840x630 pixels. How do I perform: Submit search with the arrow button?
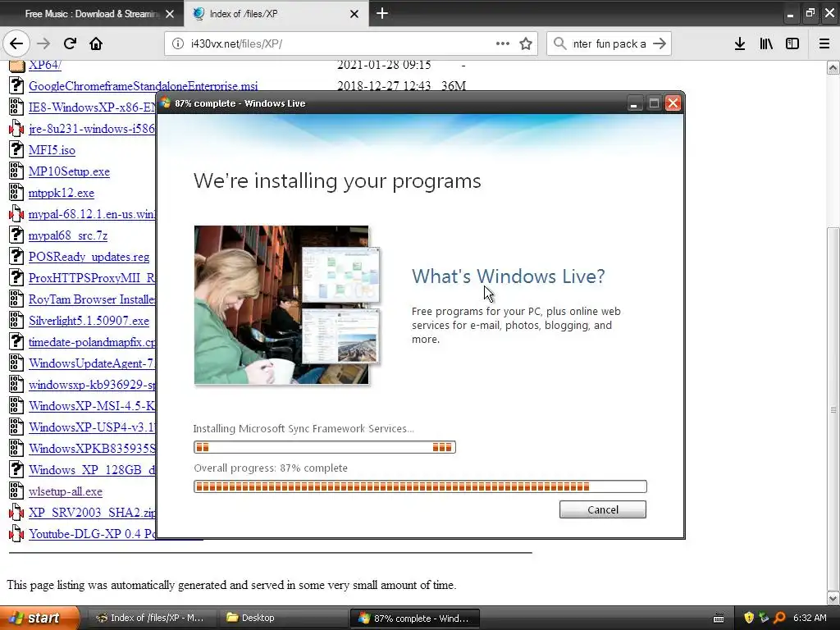tap(660, 43)
